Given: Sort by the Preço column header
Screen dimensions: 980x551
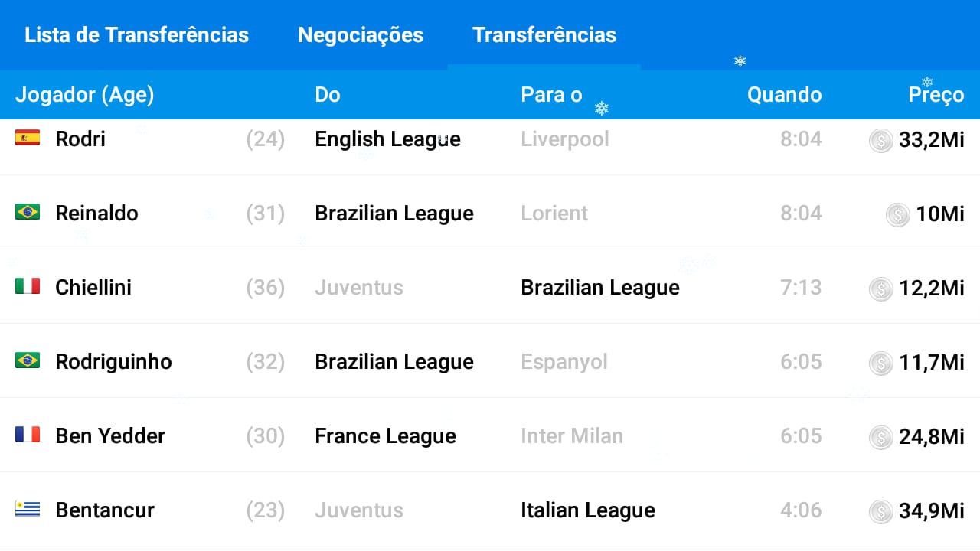Looking at the screenshot, I should point(936,95).
